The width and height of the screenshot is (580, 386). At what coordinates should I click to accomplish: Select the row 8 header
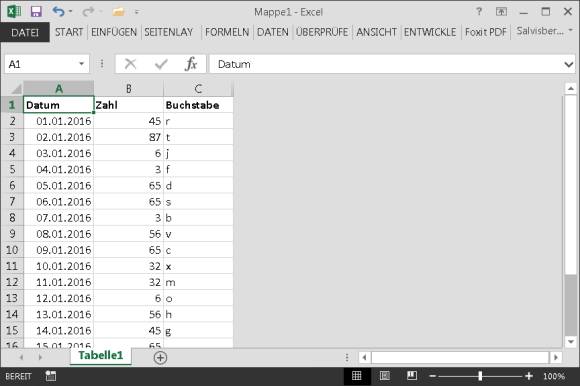12,218
